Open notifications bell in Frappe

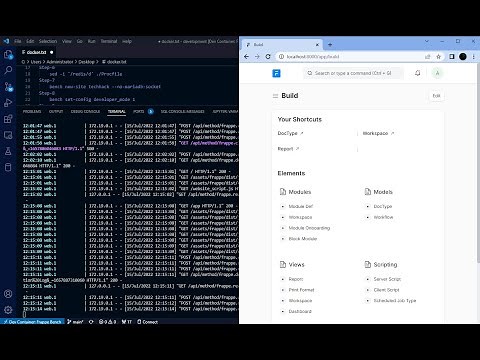pos(417,73)
